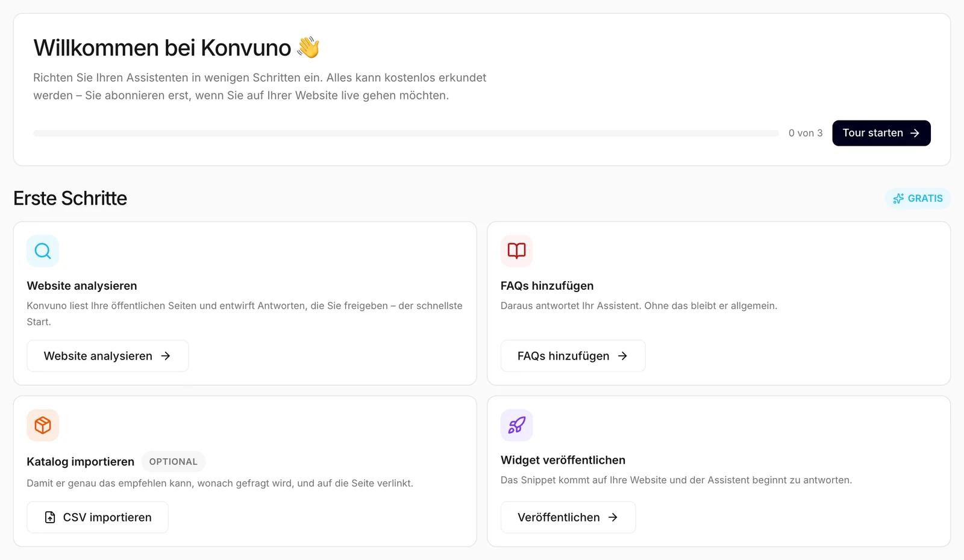Click the waving hand emoji in heading

pyautogui.click(x=308, y=47)
